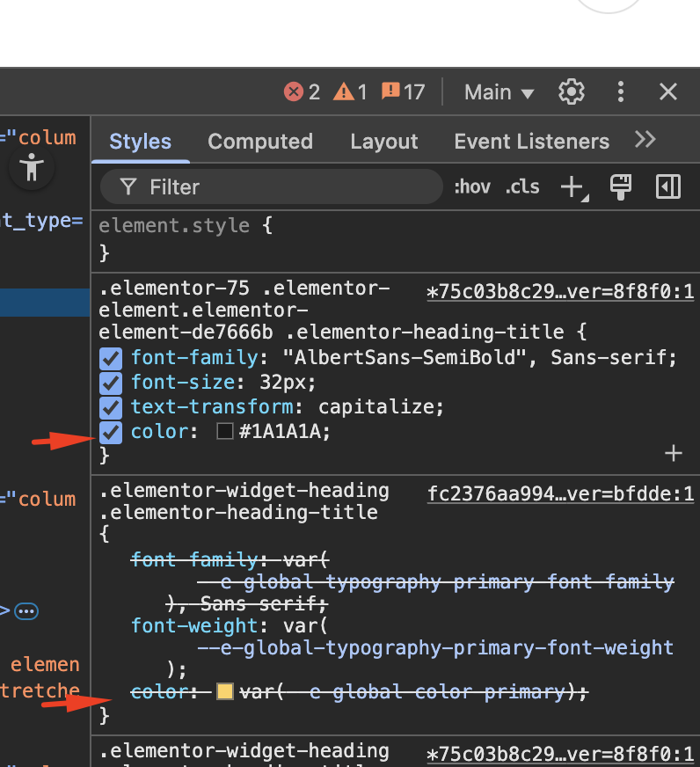The image size is (700, 767).
Task: Switch to the Layout tab
Action: (384, 142)
